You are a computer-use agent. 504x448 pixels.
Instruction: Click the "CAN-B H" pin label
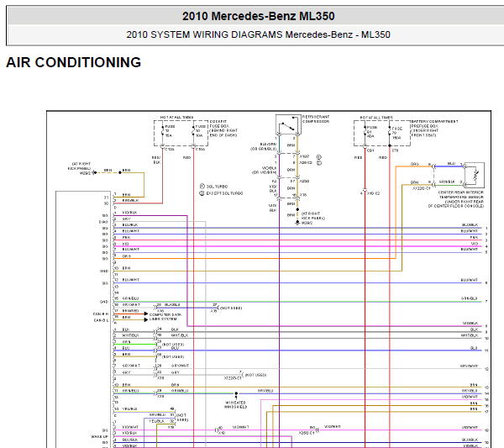101,314
